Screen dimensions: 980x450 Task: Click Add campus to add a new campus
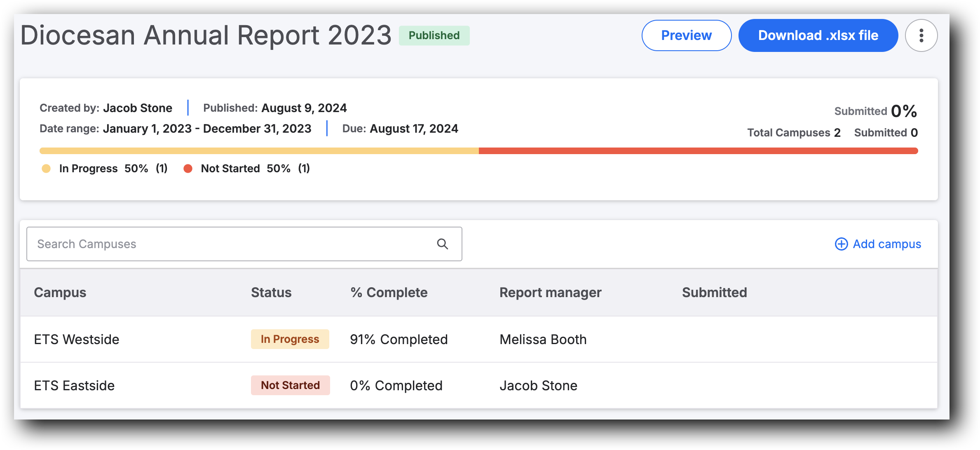[886, 244]
